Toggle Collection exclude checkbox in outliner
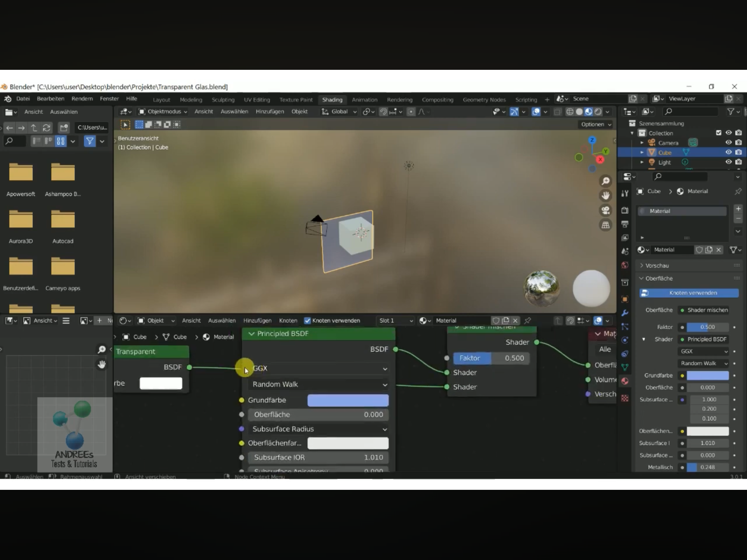 719,133
